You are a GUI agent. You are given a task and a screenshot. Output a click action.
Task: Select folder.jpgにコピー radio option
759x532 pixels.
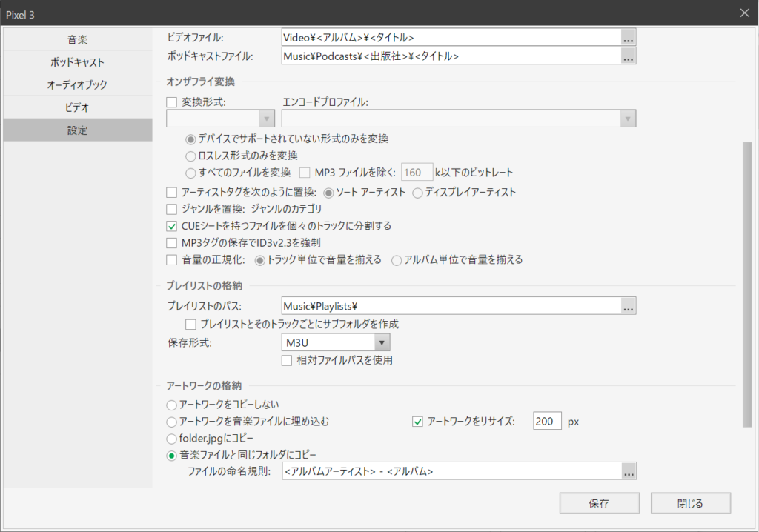pyautogui.click(x=171, y=439)
